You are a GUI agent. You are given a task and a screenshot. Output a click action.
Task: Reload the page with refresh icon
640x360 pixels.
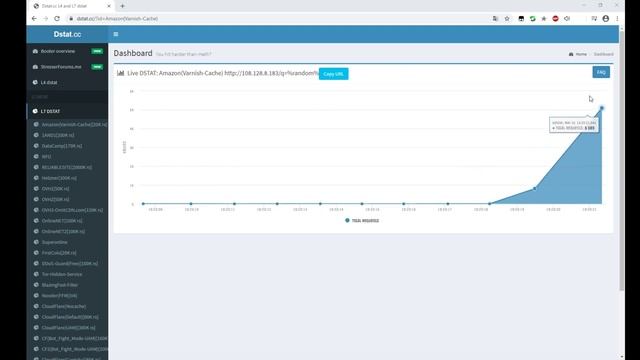57,19
